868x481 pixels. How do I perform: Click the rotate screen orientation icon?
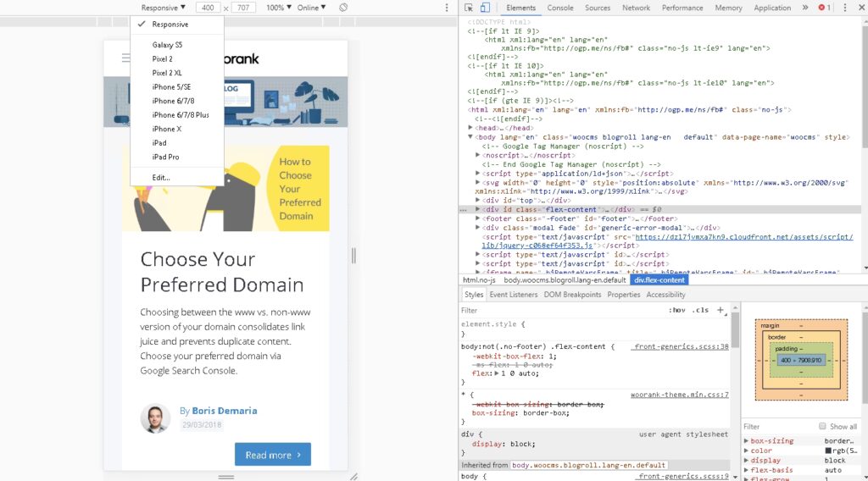[342, 8]
